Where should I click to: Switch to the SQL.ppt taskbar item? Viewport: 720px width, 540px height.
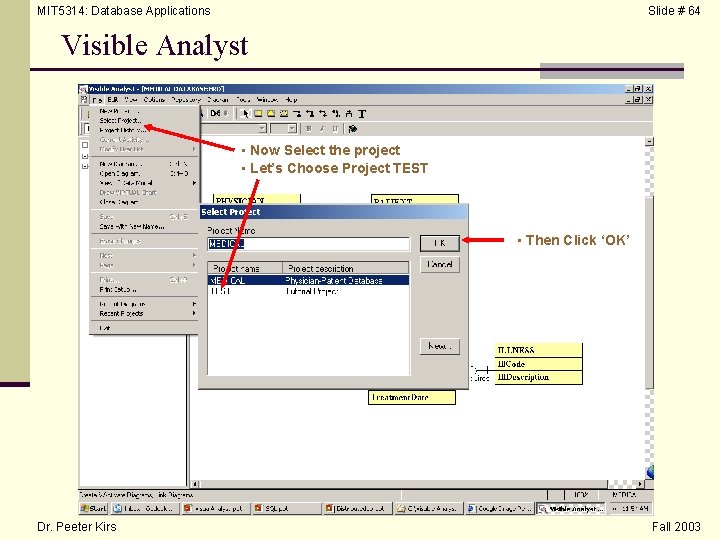(286, 508)
